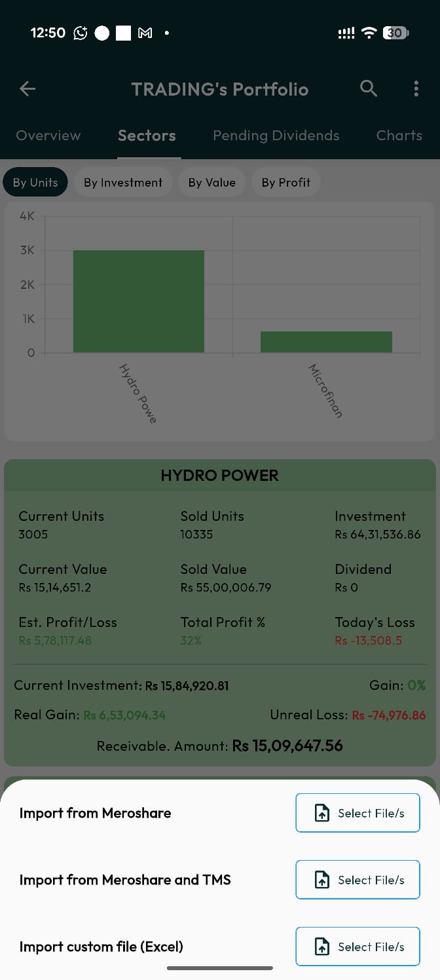Tap the back arrow icon
440x980 pixels.
click(27, 89)
